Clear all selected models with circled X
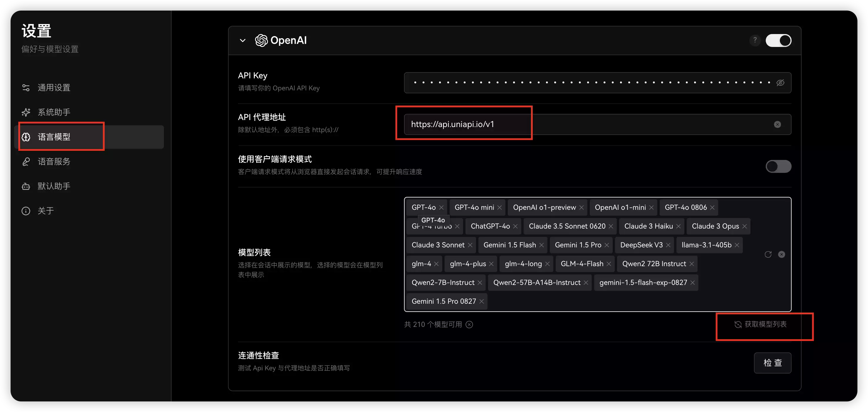The image size is (868, 412). pos(781,254)
